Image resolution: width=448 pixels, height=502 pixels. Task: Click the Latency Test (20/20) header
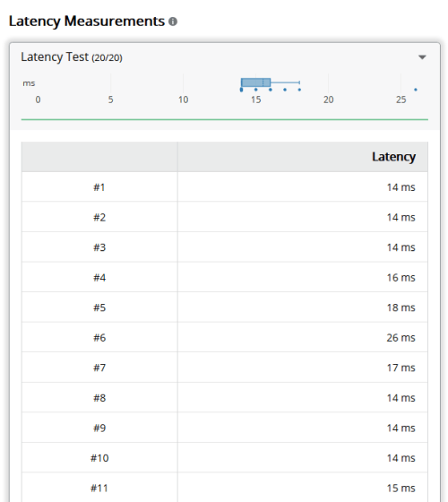72,57
